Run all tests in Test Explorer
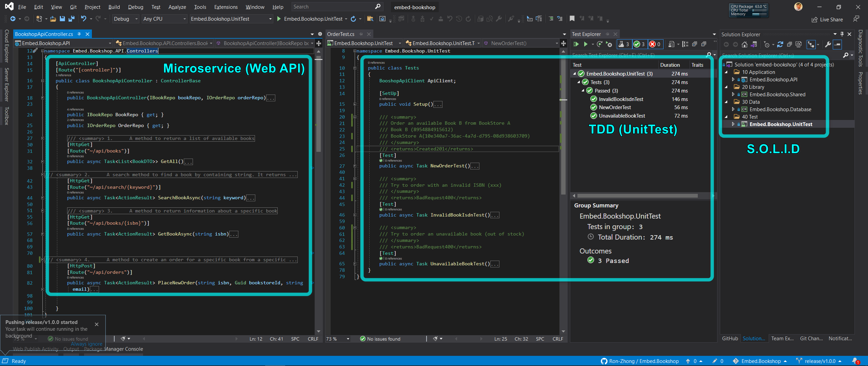The width and height of the screenshot is (868, 366). [x=576, y=44]
